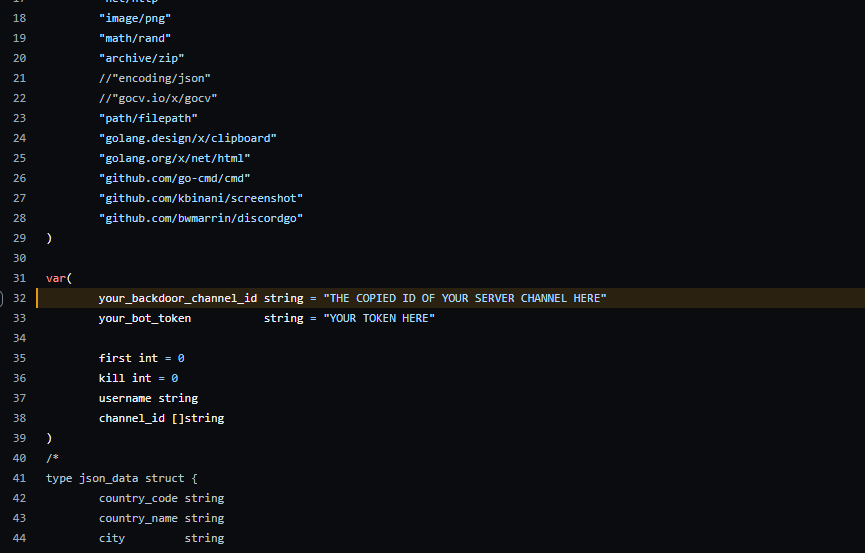
Task: Click the "kill int = 0" declaration
Action: tap(138, 378)
